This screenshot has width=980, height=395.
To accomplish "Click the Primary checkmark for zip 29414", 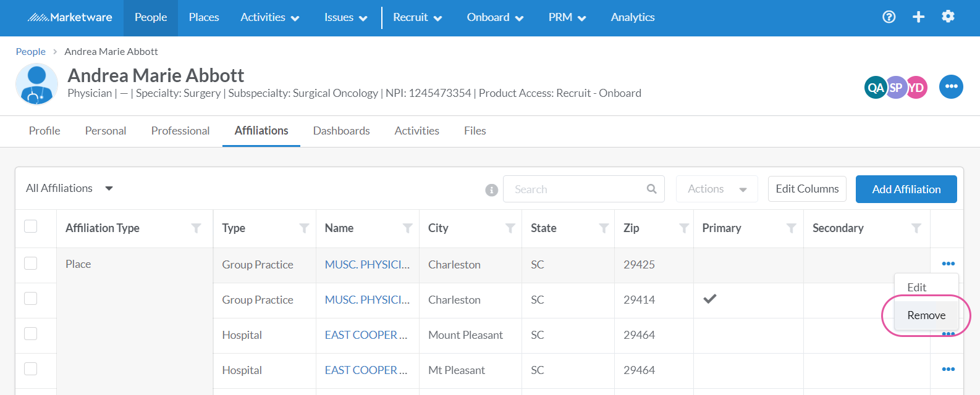I will click(x=710, y=299).
